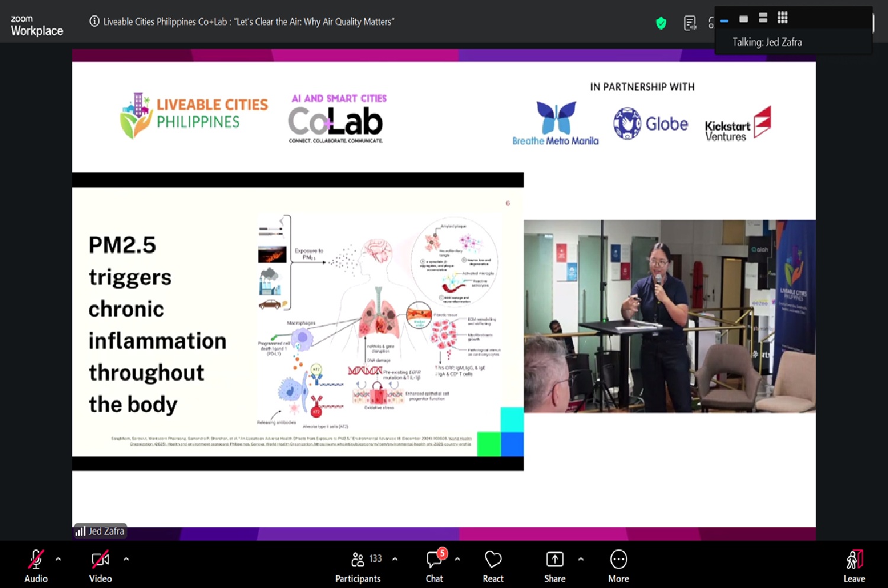The height and width of the screenshot is (588, 888).
Task: Click the meeting info icon beside title
Action: [x=94, y=21]
